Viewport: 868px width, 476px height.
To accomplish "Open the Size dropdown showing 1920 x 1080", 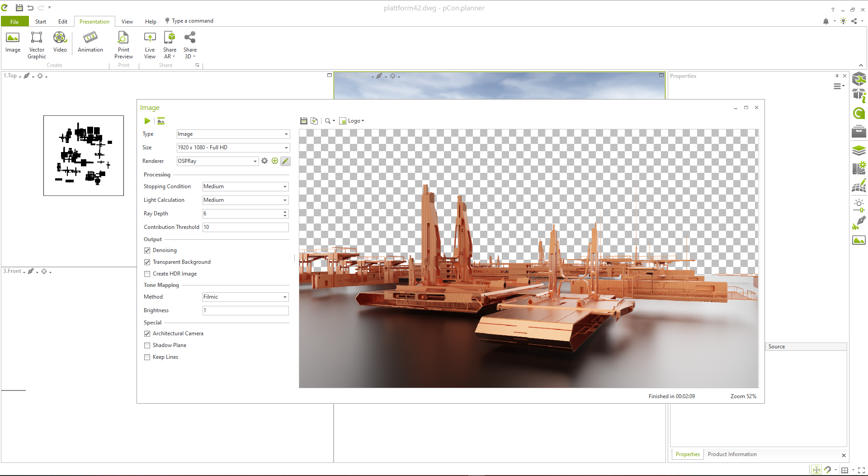I will tap(233, 148).
